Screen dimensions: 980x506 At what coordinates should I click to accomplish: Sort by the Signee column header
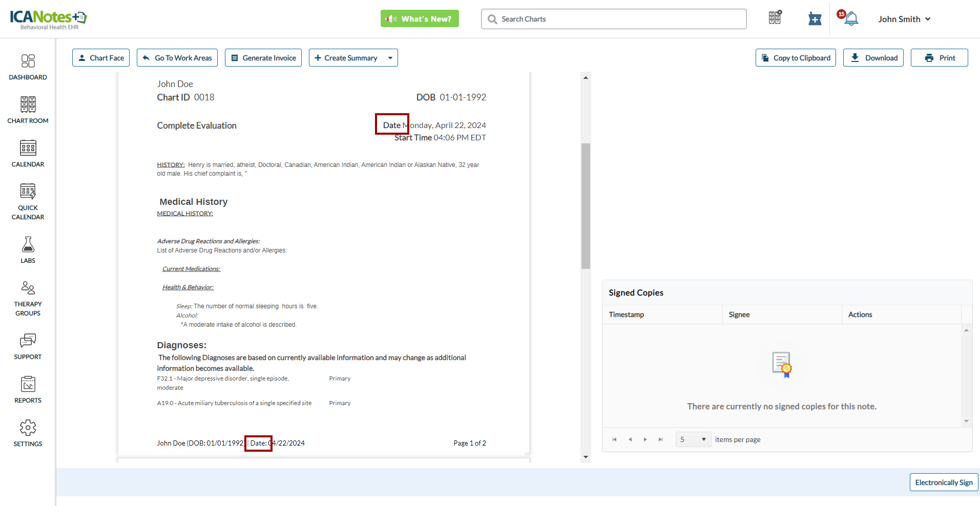point(782,314)
